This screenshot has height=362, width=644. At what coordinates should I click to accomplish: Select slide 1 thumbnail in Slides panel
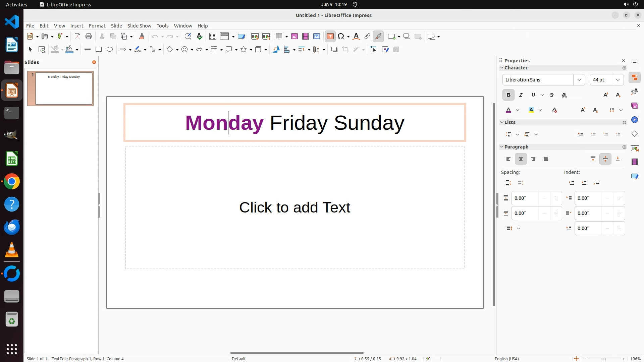[x=64, y=88]
